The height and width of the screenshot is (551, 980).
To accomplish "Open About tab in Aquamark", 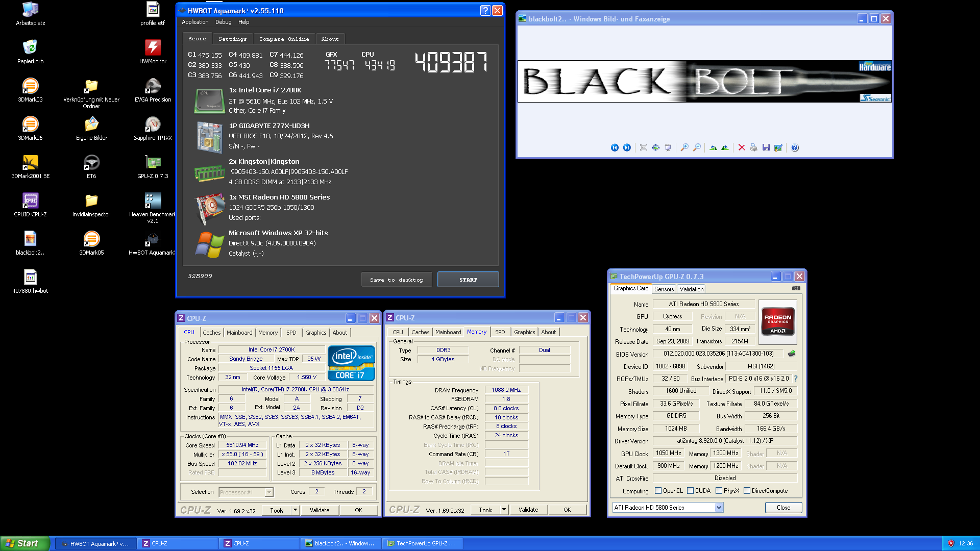I will point(330,39).
